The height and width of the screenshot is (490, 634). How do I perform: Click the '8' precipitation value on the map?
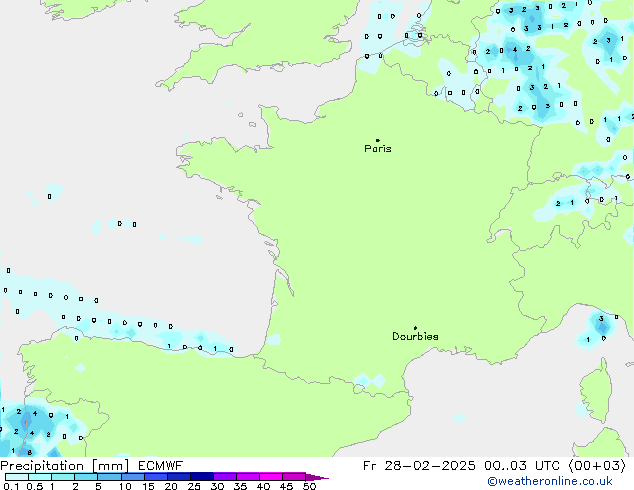tap(29, 453)
